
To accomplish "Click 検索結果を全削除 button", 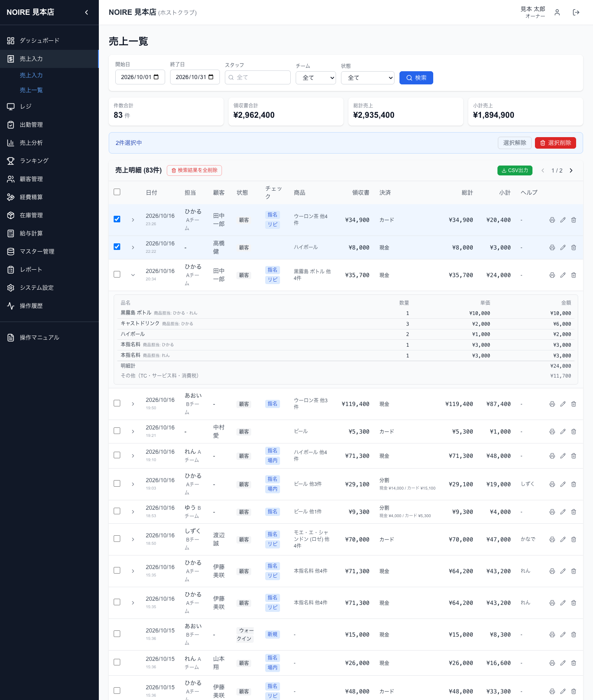I will (194, 170).
